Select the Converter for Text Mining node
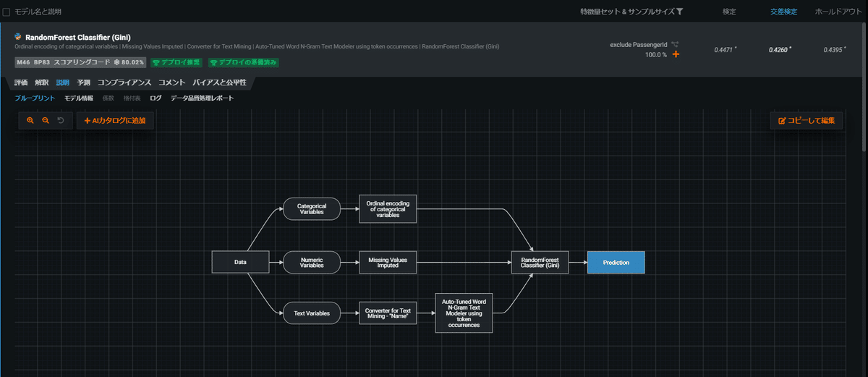The height and width of the screenshot is (377, 868). click(388, 313)
